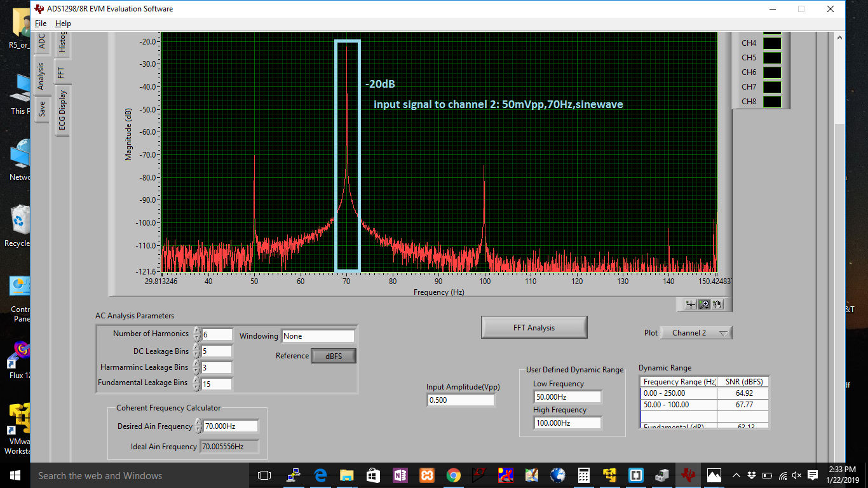Click the 67.77 SNR cell
Viewport: 868px width, 488px height.
click(743, 405)
